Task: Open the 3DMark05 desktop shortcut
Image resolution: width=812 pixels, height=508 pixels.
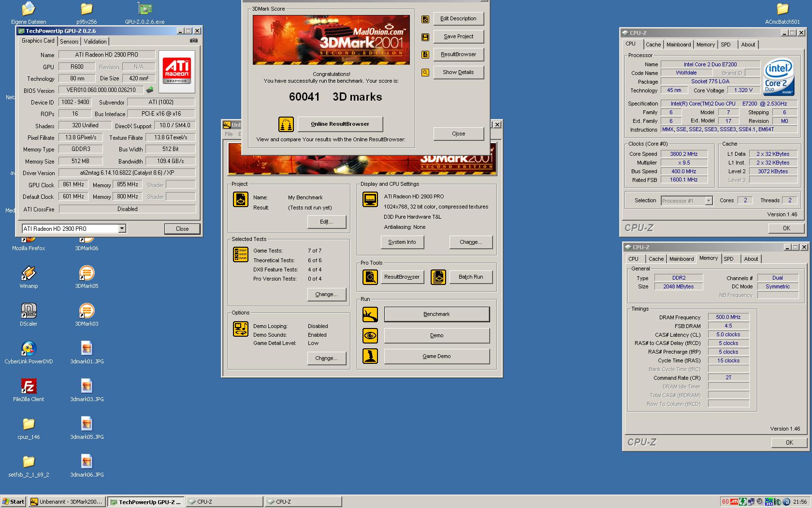Action: coord(87,277)
